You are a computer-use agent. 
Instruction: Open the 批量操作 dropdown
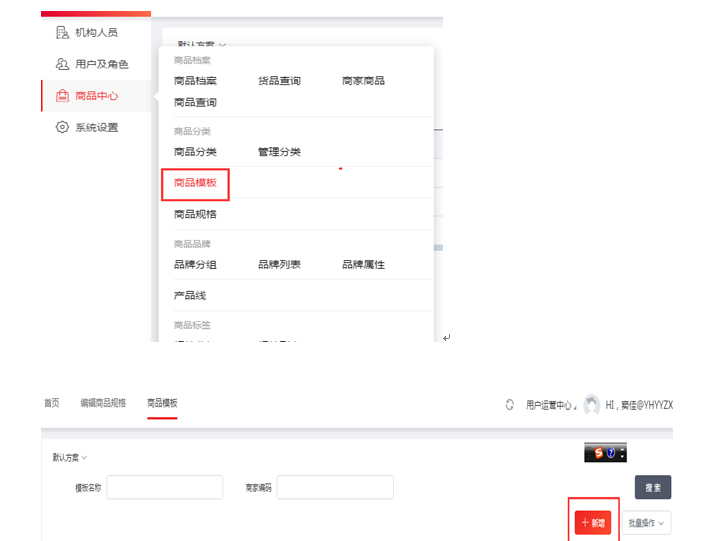pos(646,523)
